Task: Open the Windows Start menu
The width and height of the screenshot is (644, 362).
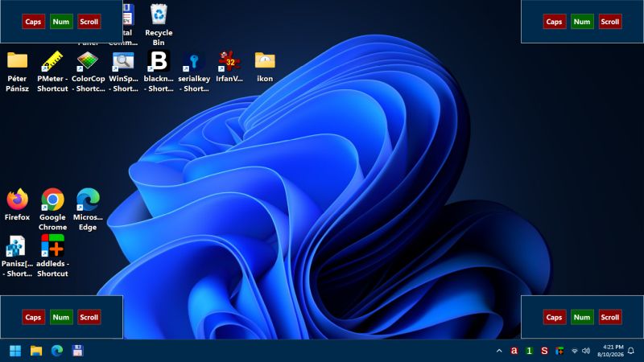Action: tap(15, 351)
